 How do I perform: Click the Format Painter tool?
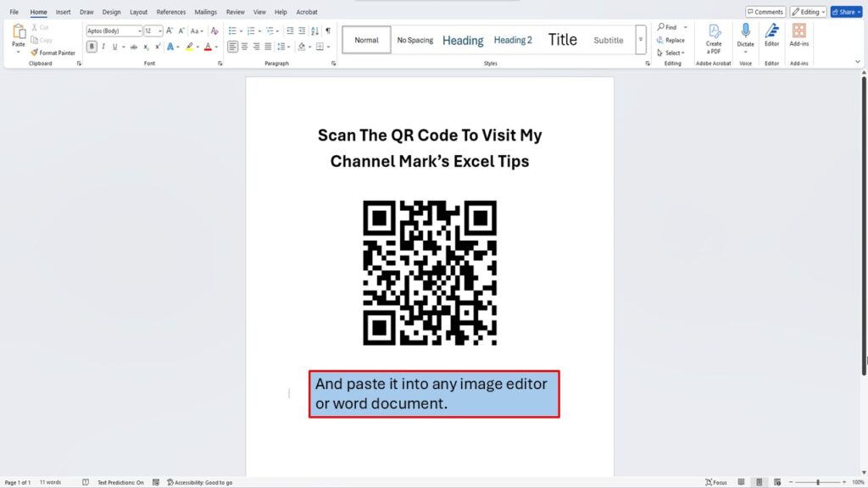53,53
